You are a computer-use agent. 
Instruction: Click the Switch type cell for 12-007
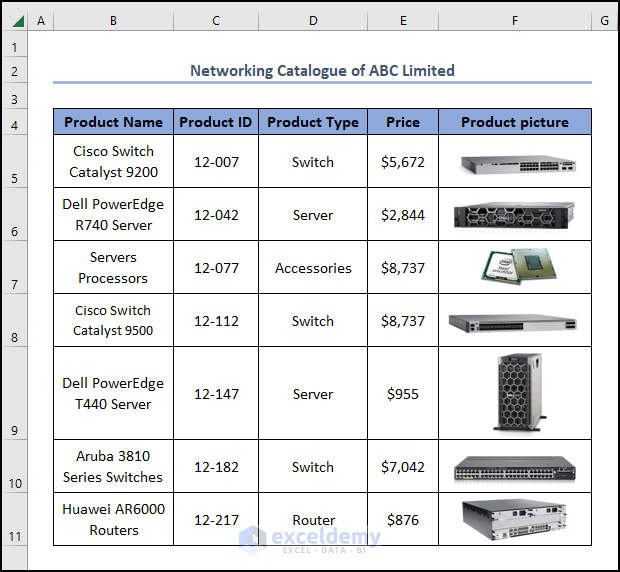pyautogui.click(x=313, y=161)
